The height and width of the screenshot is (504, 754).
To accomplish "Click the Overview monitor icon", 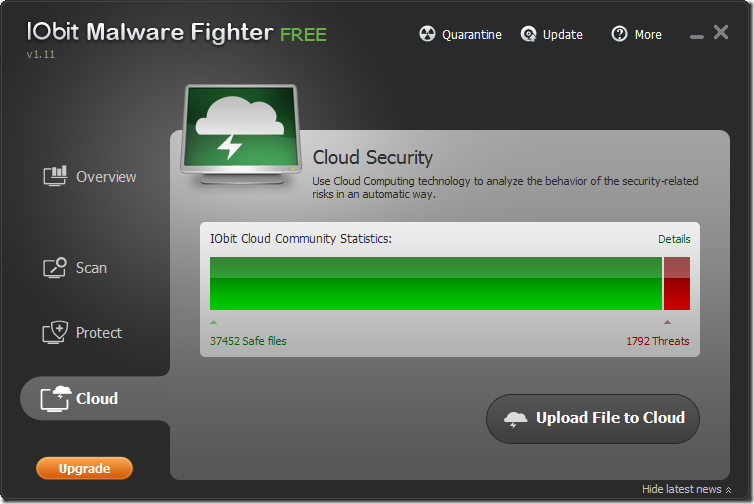I will click(54, 177).
